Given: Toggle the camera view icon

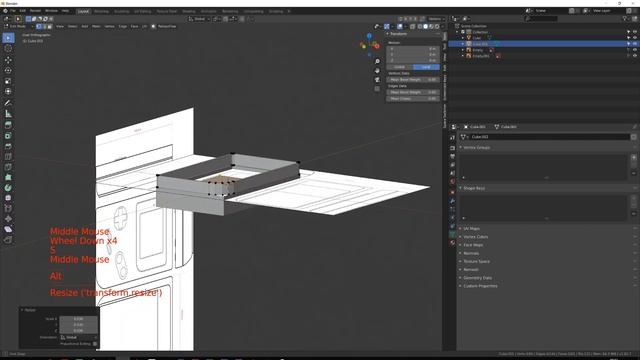Looking at the screenshot, I should (377, 80).
